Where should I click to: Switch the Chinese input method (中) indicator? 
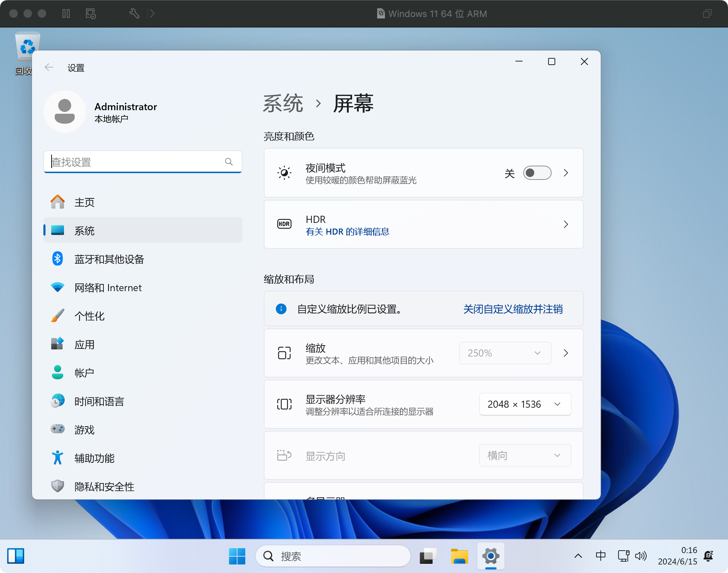point(601,556)
